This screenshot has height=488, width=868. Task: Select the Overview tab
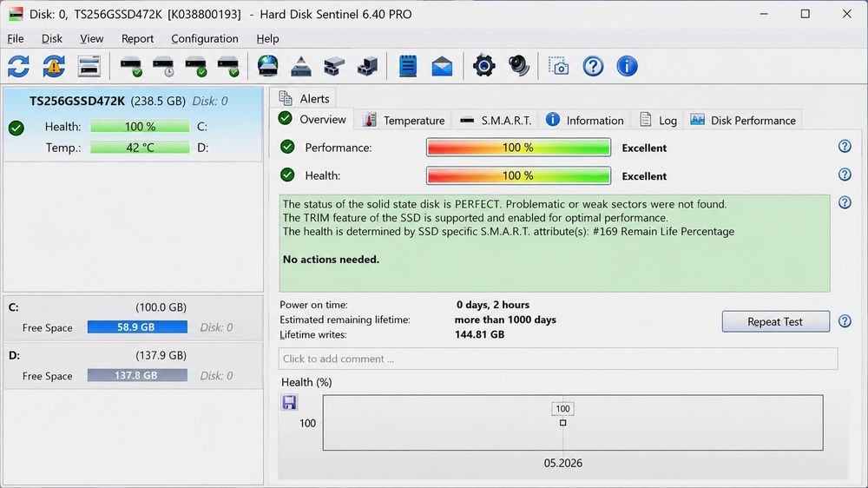click(x=312, y=119)
